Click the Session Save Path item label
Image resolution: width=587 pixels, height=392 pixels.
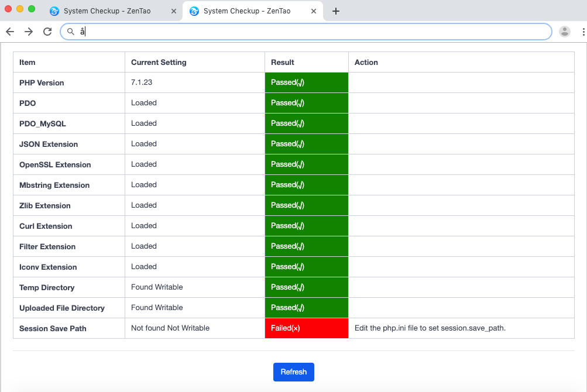pos(53,328)
